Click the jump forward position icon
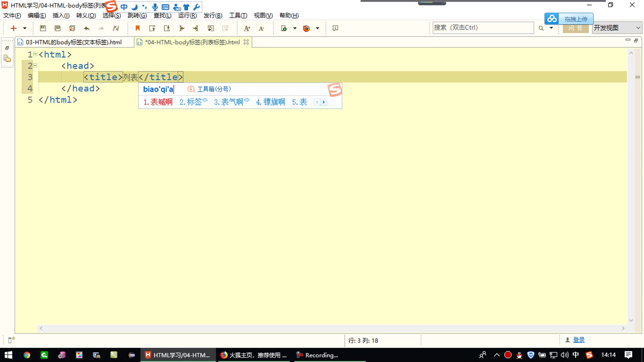The height and width of the screenshot is (362, 644). pos(196,28)
